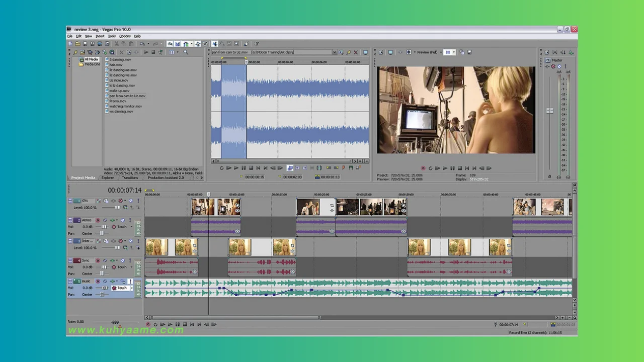Open the Insert menu
This screenshot has width=644, height=362.
tap(100, 36)
